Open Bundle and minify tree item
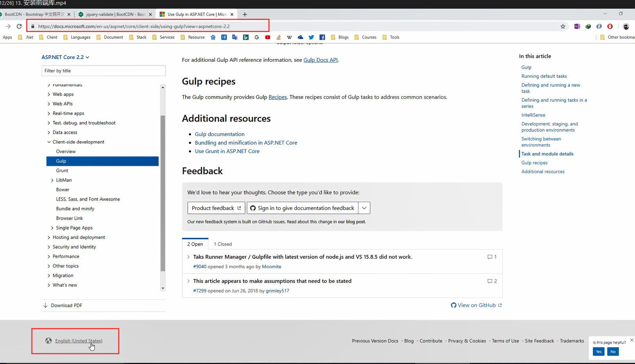635x364 pixels. click(x=75, y=209)
